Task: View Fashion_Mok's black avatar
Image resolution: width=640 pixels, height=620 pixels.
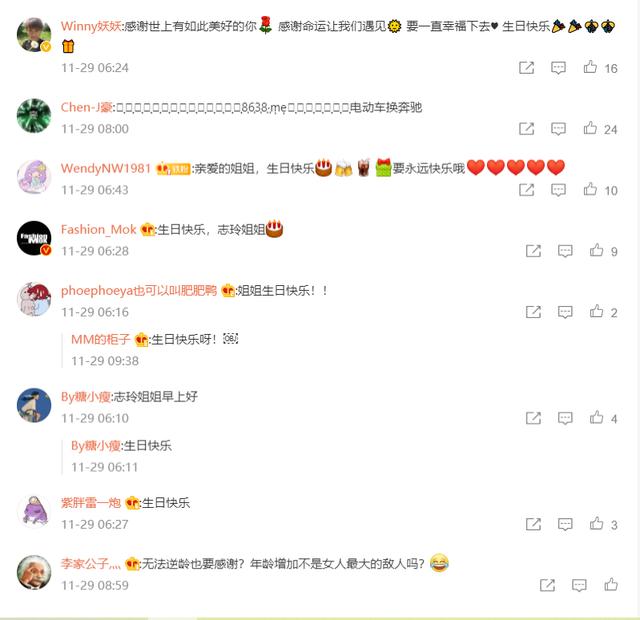Action: click(34, 238)
